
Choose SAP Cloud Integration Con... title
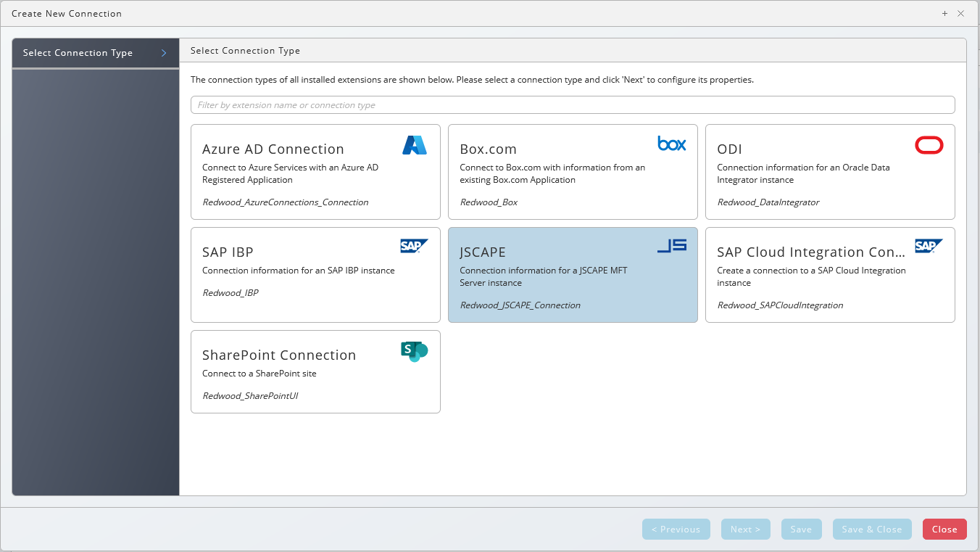click(811, 252)
